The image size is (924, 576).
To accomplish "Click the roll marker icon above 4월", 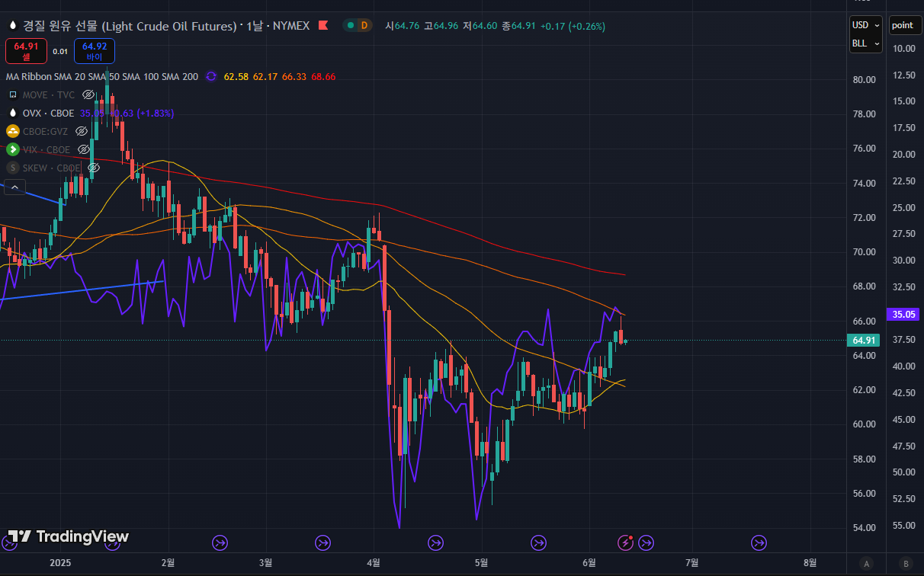I will [x=322, y=542].
